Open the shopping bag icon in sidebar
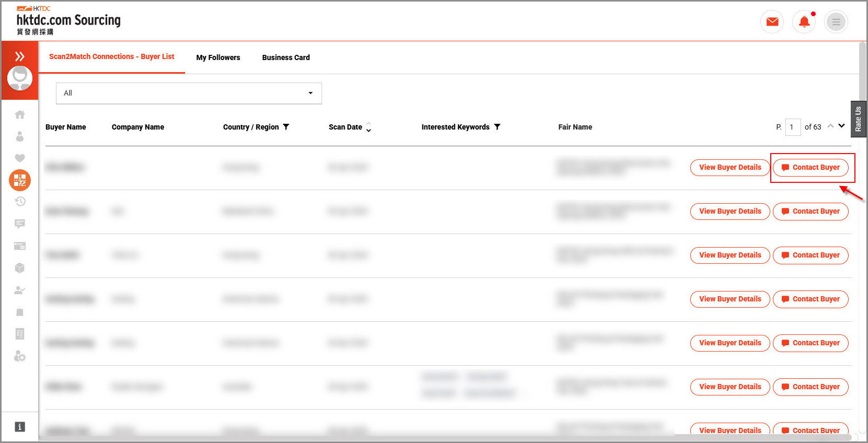This screenshot has height=443, width=868. point(20,312)
